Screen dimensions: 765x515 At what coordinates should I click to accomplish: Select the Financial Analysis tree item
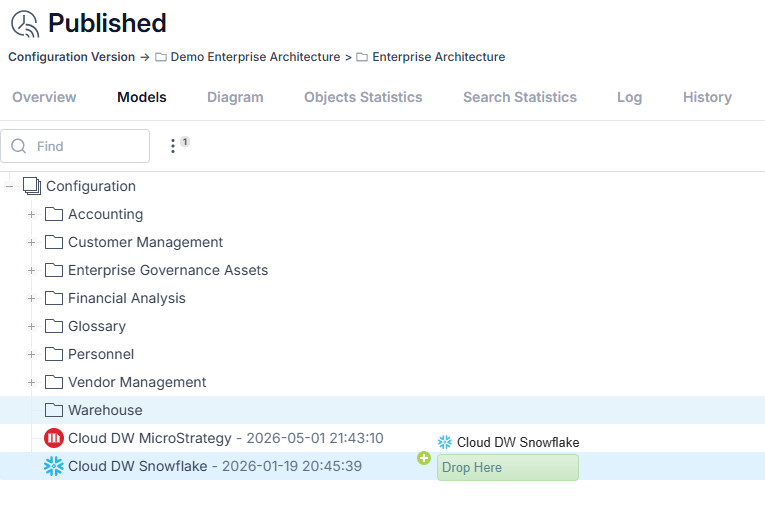[x=126, y=298]
